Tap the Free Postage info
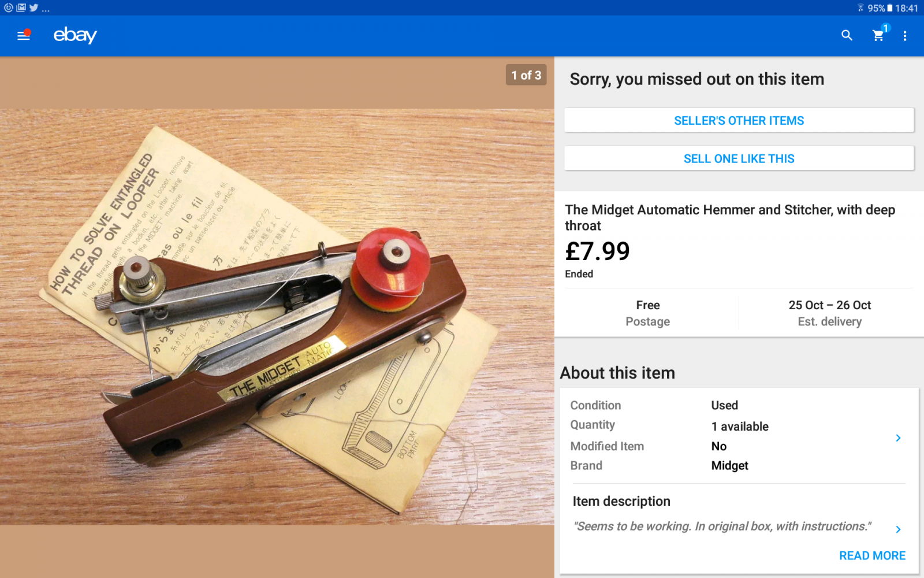The width and height of the screenshot is (924, 578). coord(648,313)
